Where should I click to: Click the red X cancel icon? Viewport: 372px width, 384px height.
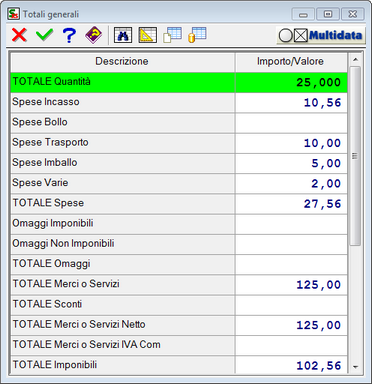coord(19,35)
